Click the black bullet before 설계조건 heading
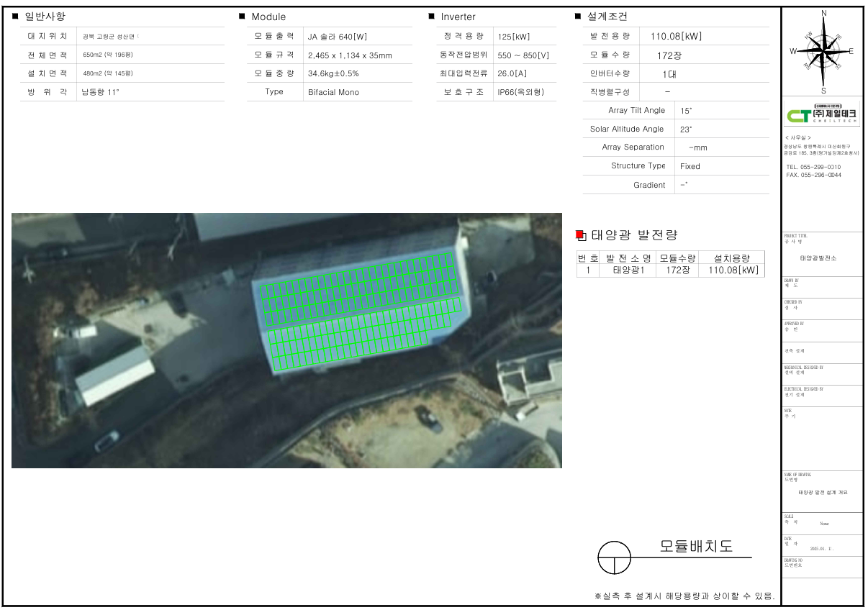This screenshot has width=868, height=615. (x=577, y=16)
